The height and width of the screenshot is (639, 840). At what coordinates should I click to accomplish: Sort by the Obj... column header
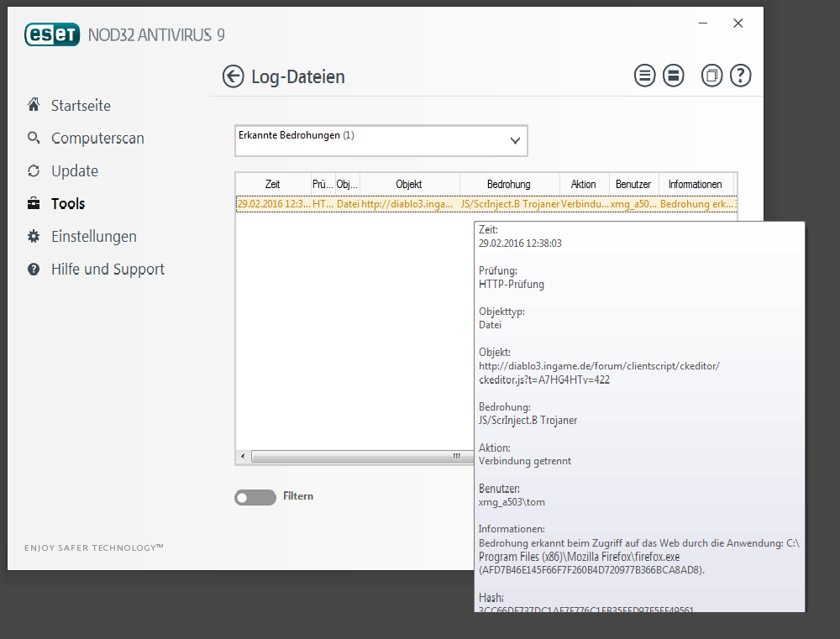347,184
